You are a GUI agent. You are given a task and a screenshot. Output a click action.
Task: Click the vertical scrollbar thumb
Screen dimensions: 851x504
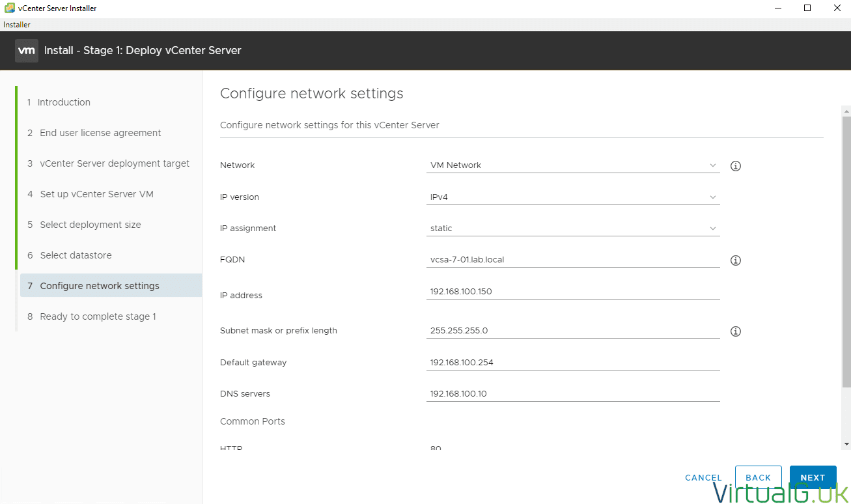(x=846, y=253)
